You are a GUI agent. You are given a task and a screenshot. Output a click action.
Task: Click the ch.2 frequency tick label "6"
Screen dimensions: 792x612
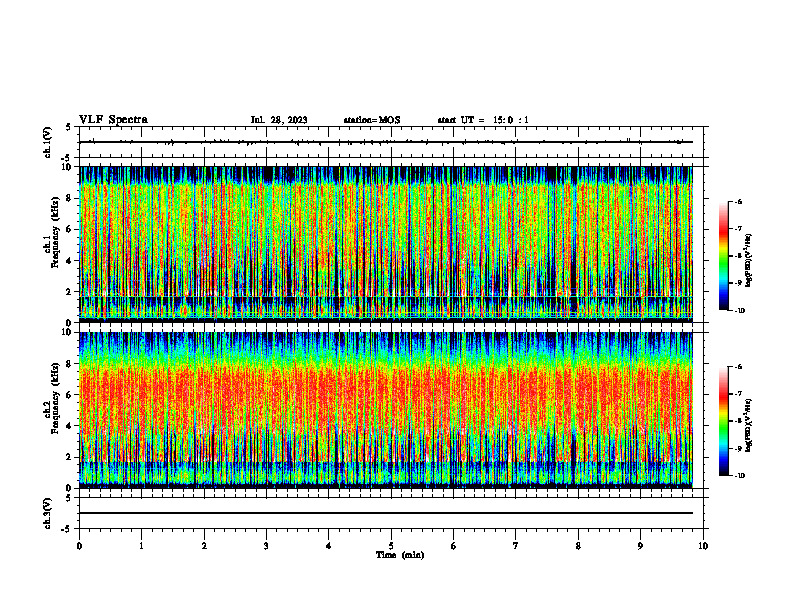coord(70,395)
